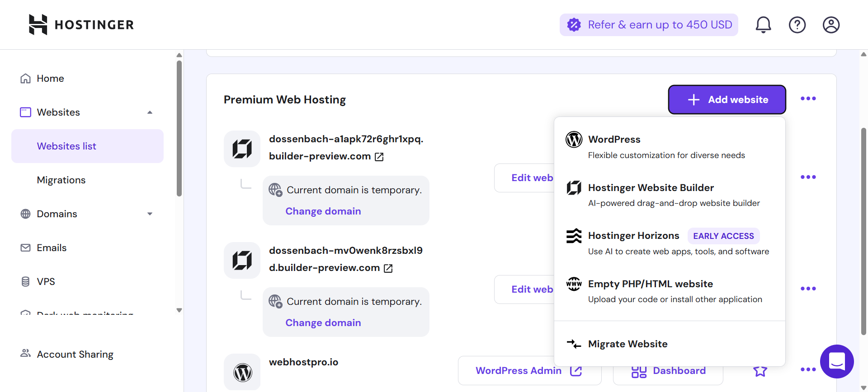This screenshot has height=392, width=868.
Task: Click the Home house icon
Action: (x=26, y=79)
